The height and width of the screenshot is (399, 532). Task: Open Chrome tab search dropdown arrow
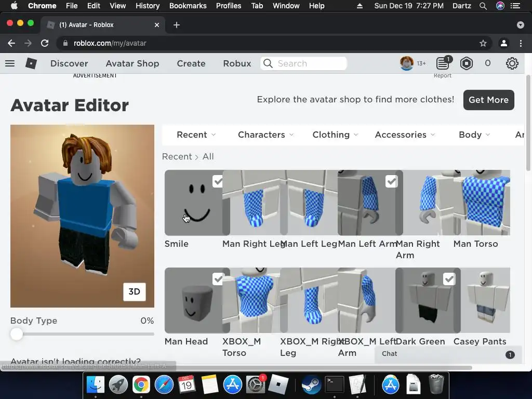point(521,25)
